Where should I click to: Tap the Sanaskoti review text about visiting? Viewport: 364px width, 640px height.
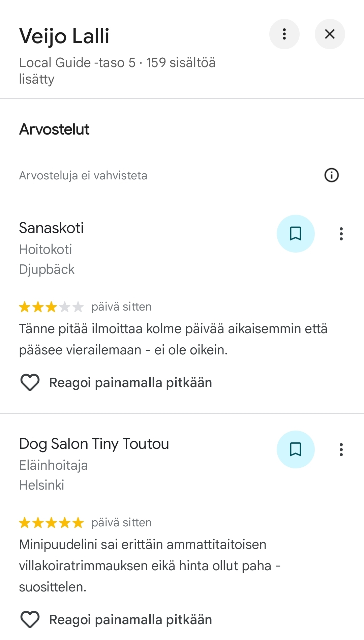click(173, 339)
